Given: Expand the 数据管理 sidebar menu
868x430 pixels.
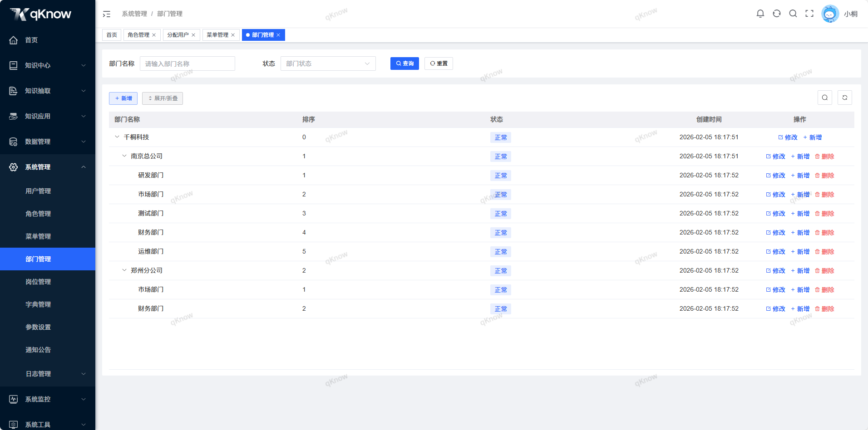Looking at the screenshot, I should point(84,142).
